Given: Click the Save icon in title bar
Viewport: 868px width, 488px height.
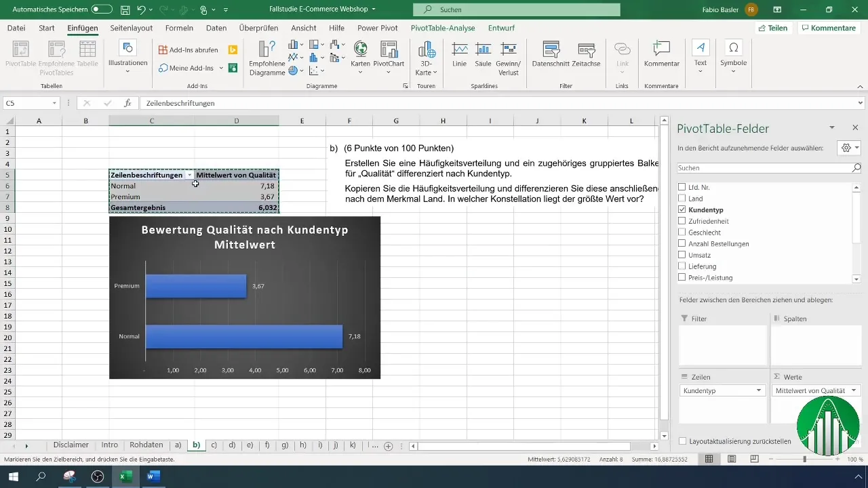Looking at the screenshot, I should click(x=125, y=10).
